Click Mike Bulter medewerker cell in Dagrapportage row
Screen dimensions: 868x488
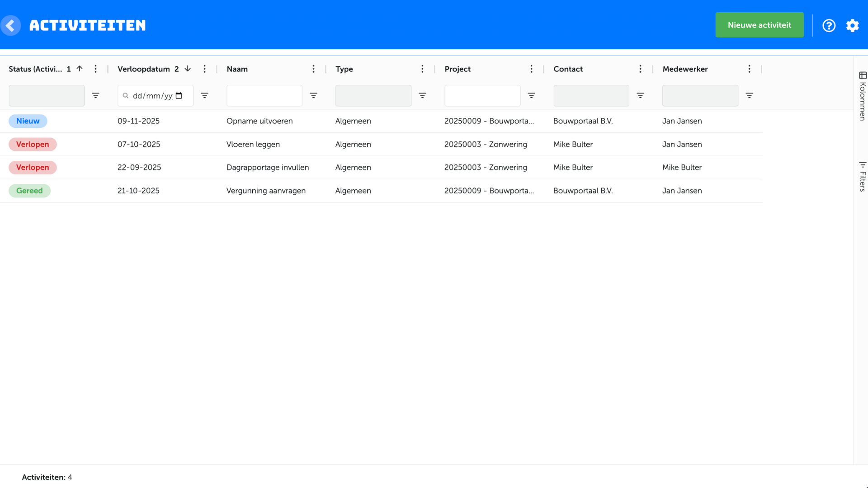tap(682, 167)
